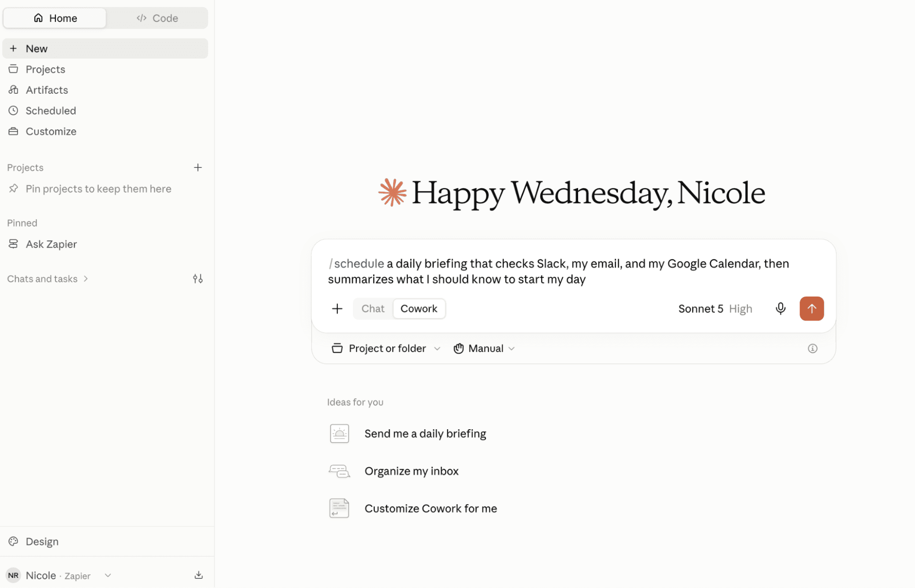Add attachment with composer plus icon
Image resolution: width=915 pixels, height=588 pixels.
337,308
